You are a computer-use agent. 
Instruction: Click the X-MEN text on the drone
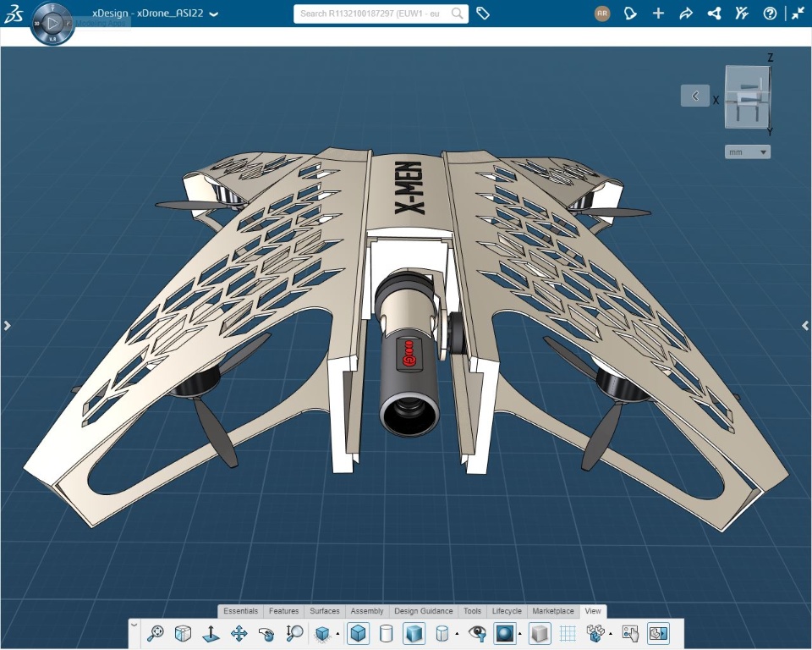pos(409,188)
